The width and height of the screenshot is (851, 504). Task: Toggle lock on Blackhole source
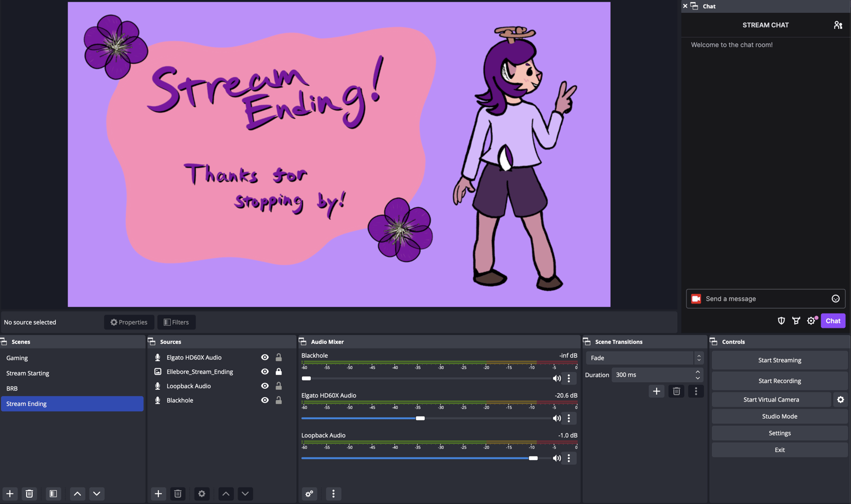(x=279, y=400)
